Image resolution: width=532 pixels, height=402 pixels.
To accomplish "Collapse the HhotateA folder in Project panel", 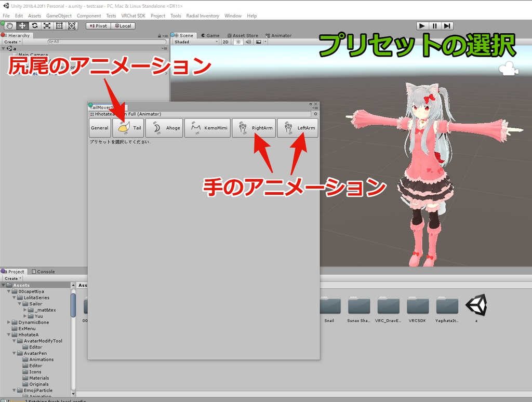I will tap(9, 334).
